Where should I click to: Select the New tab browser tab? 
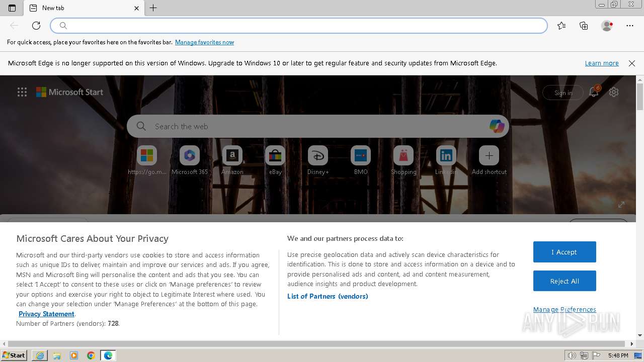(x=84, y=8)
